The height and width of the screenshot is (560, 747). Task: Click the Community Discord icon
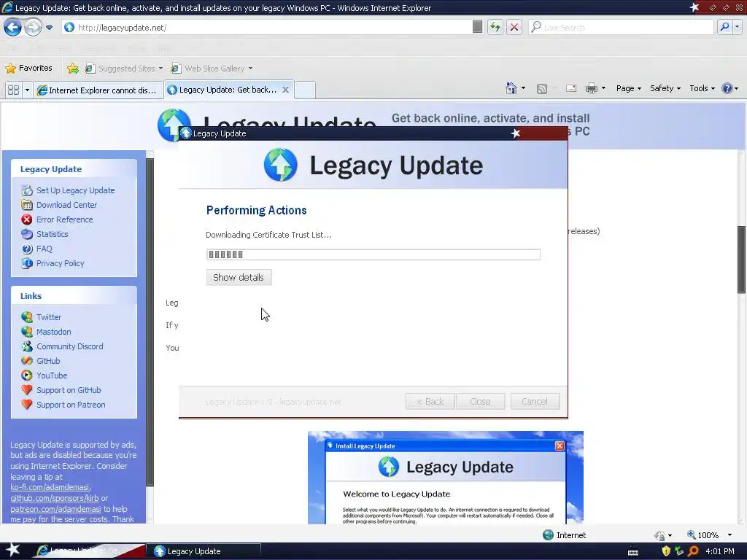point(27,346)
